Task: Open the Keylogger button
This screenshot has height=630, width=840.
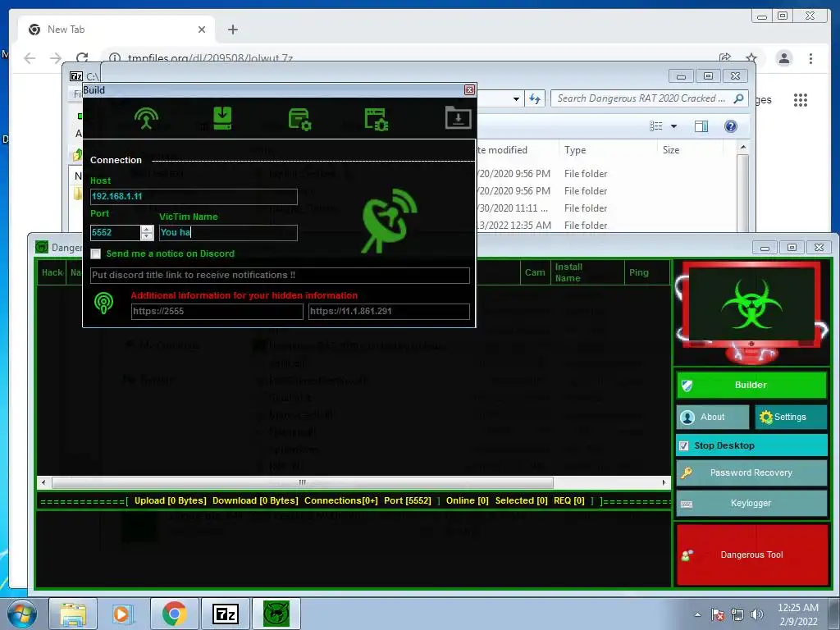Action: (751, 503)
